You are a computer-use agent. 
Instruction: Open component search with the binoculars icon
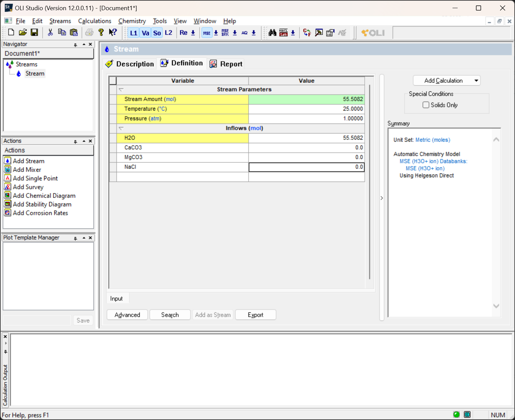coord(272,33)
